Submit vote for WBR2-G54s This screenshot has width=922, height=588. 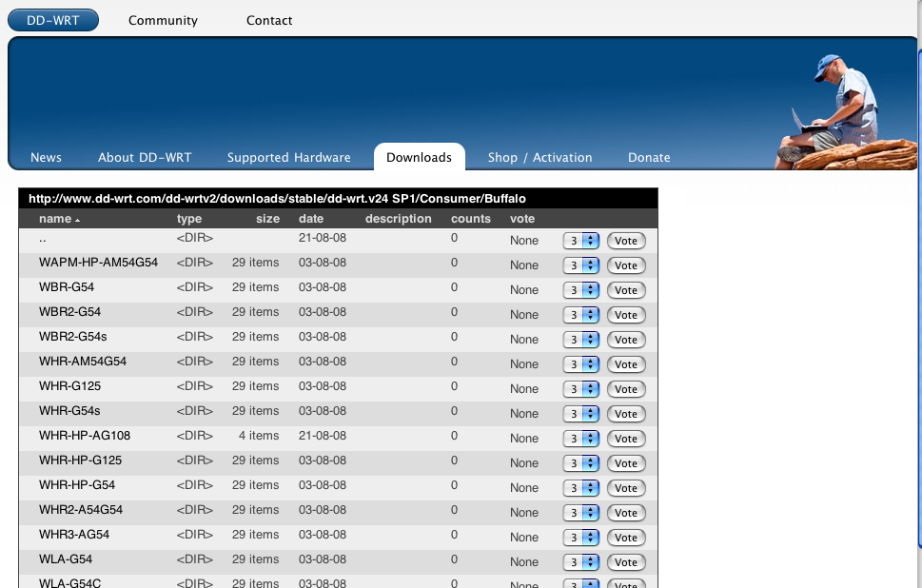(x=626, y=340)
